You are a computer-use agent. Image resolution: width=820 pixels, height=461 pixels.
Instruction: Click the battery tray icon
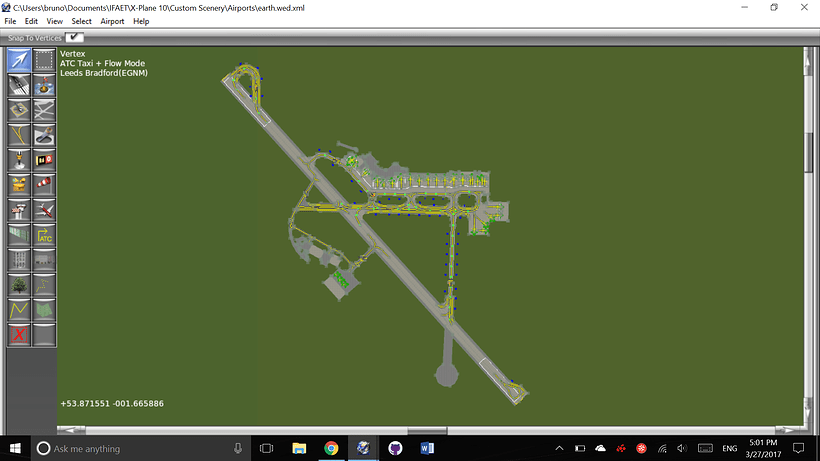(x=580, y=448)
